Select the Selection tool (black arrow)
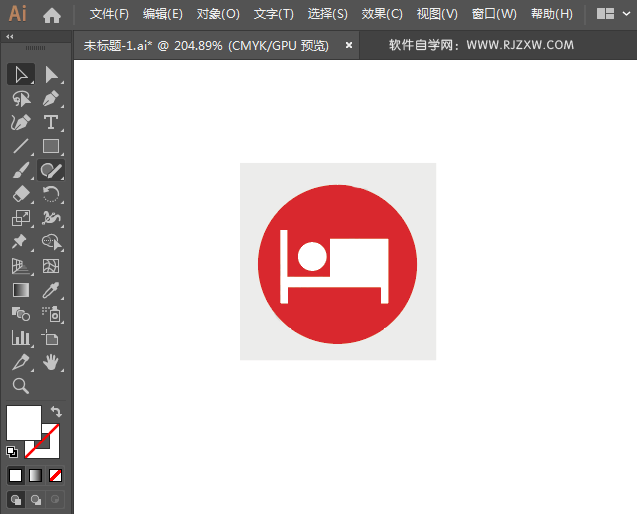This screenshot has width=637, height=514. (21, 74)
